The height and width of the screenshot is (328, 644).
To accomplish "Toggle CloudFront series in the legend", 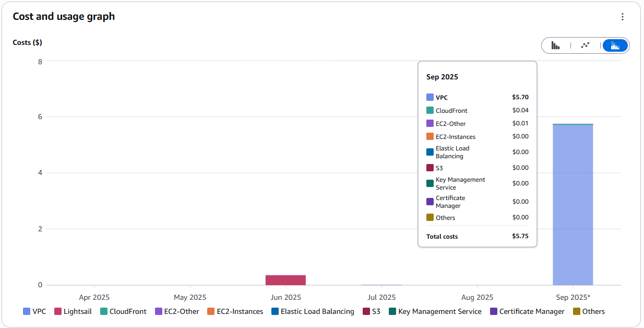I will (123, 312).
